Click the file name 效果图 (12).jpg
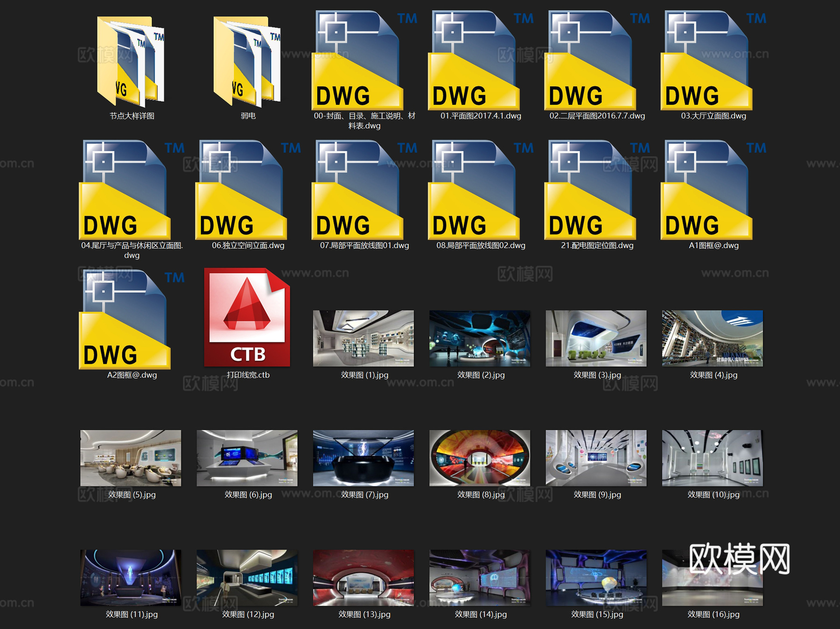 248,615
